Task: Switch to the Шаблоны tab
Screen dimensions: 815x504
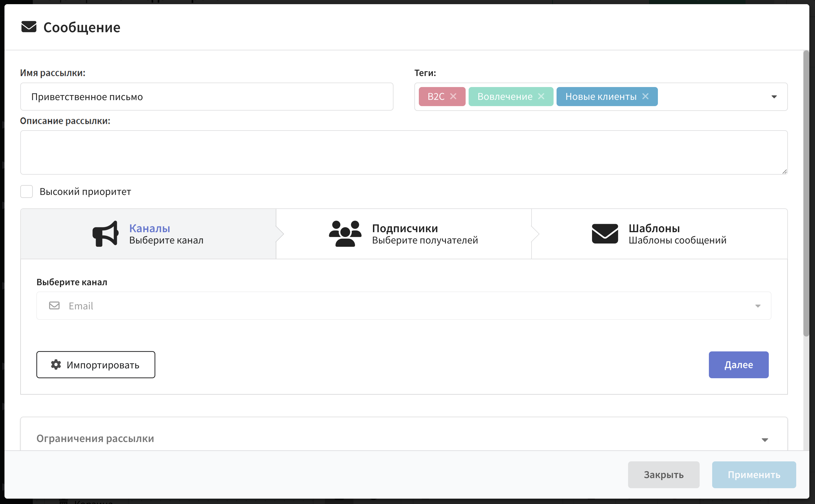Action: pyautogui.click(x=659, y=234)
